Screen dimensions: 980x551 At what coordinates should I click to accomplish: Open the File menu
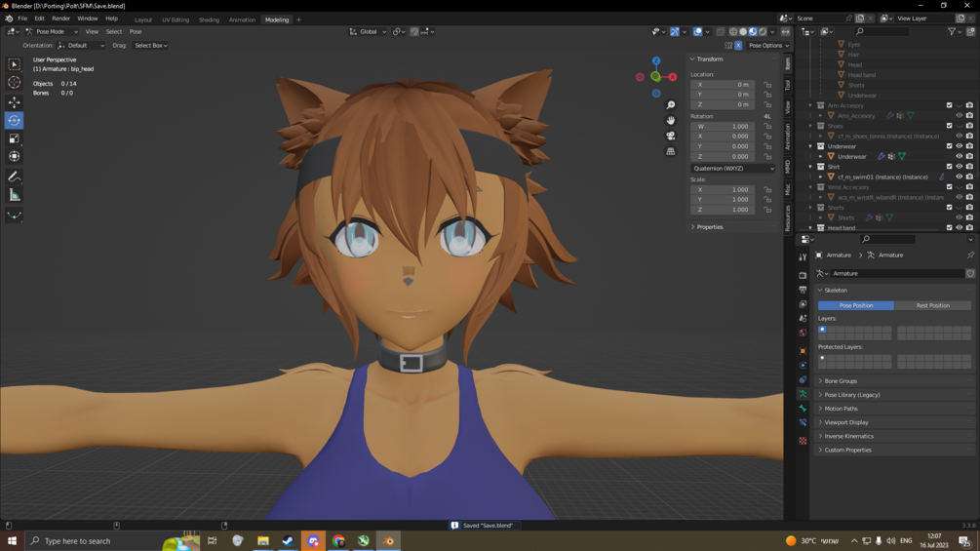point(22,19)
